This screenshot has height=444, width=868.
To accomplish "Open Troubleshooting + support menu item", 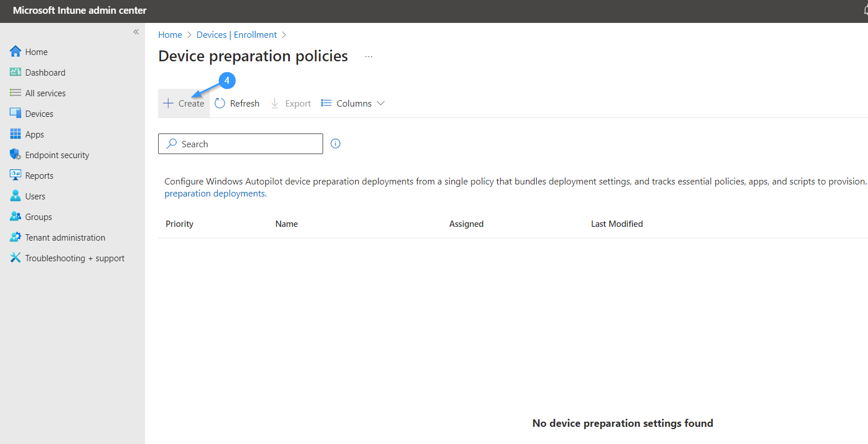I will pyautogui.click(x=74, y=258).
